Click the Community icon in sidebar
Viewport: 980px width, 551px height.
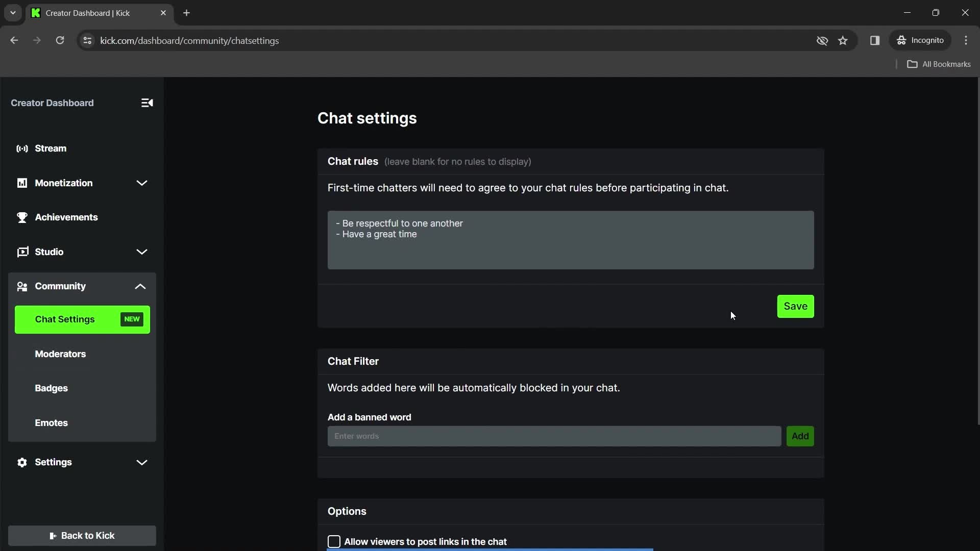coord(21,286)
